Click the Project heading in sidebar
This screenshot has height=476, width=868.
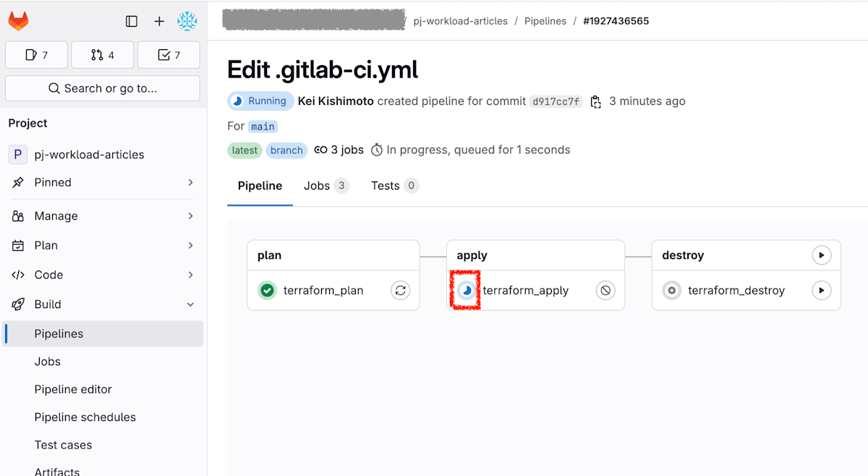[x=27, y=123]
